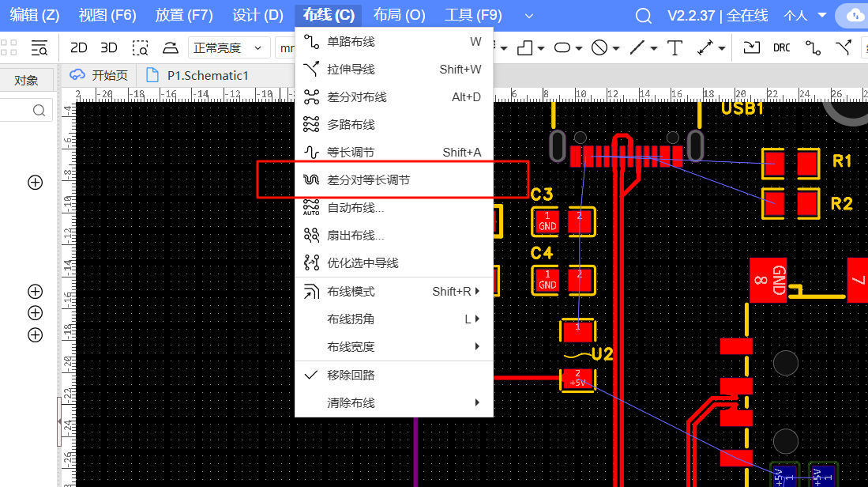Choose 差分对等长调节 menu entry

click(x=393, y=180)
